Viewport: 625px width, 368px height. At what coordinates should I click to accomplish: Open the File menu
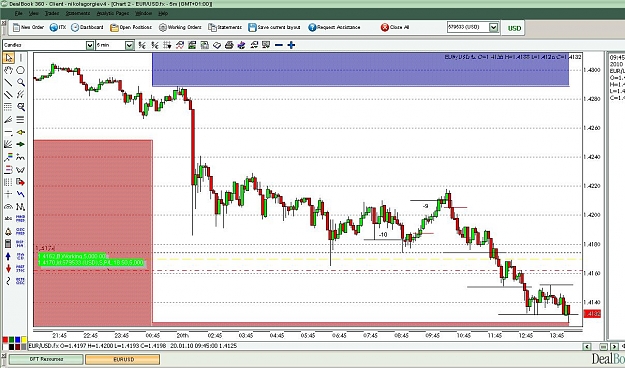[x=18, y=13]
